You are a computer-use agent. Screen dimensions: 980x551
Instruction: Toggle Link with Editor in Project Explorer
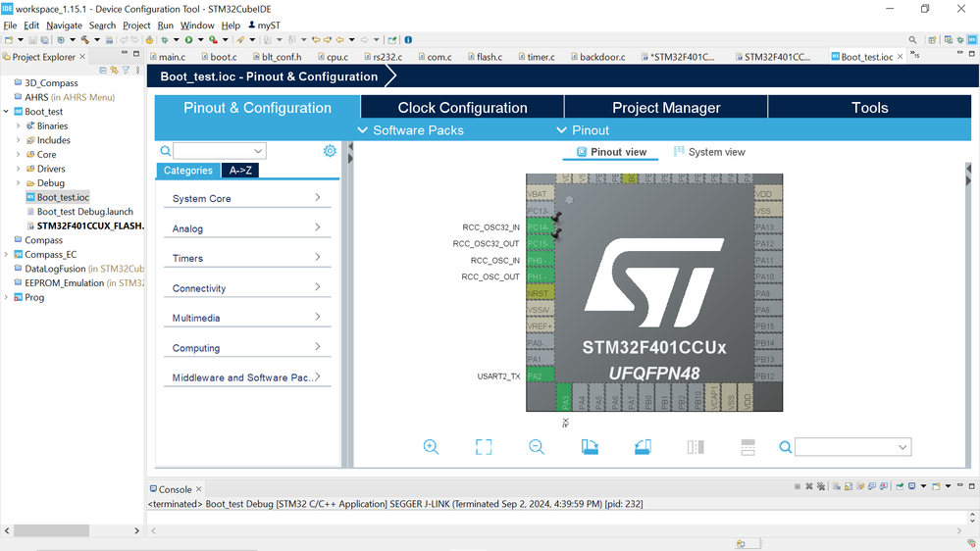point(114,70)
